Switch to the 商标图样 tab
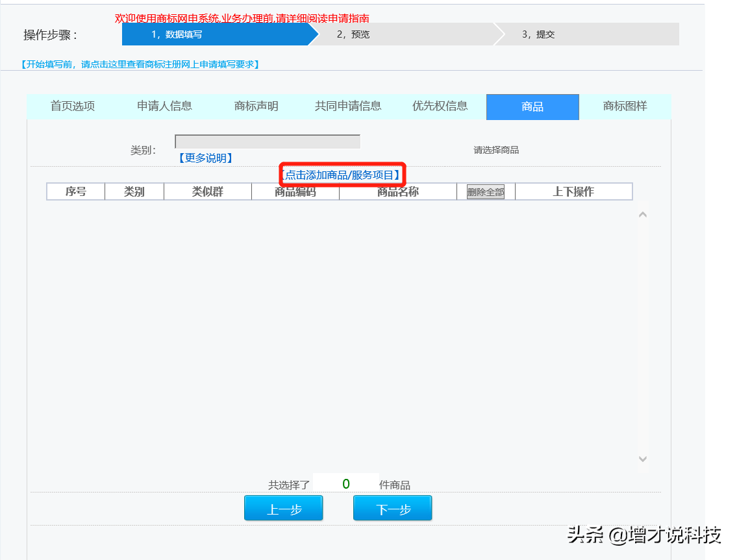737x560 pixels. click(625, 106)
